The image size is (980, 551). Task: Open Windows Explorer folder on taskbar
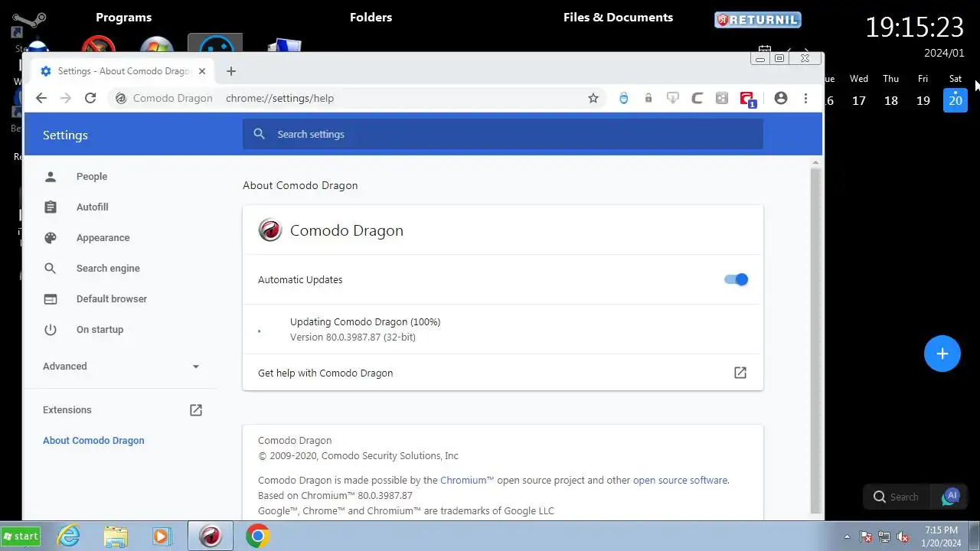tap(116, 536)
